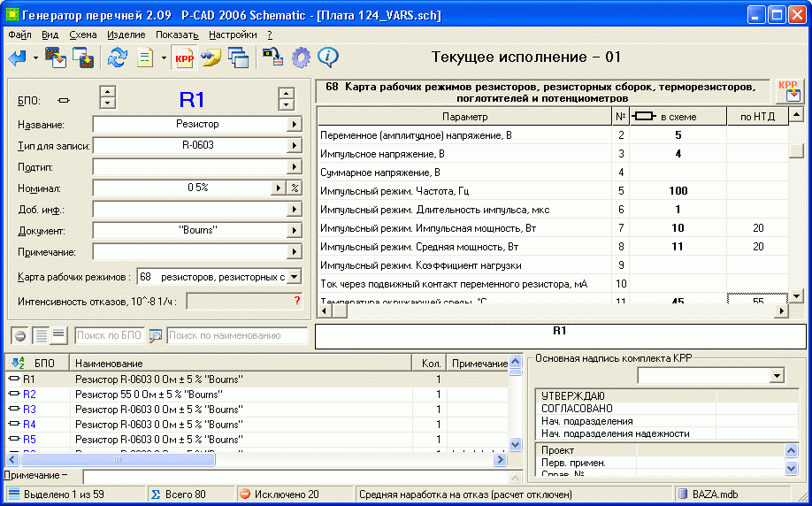Click the vertical scrollbar thumb of parameter table
812x506 pixels.
(796, 150)
